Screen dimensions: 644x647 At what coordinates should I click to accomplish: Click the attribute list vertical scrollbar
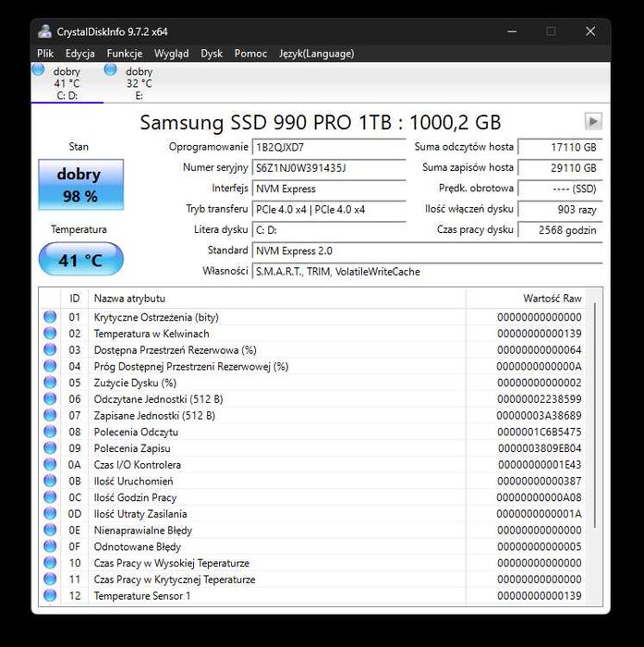pyautogui.click(x=594, y=415)
